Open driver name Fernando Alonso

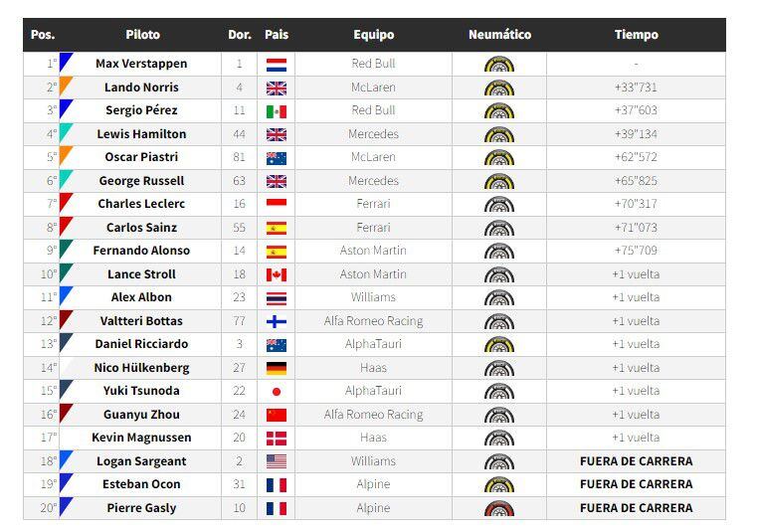[x=141, y=251]
